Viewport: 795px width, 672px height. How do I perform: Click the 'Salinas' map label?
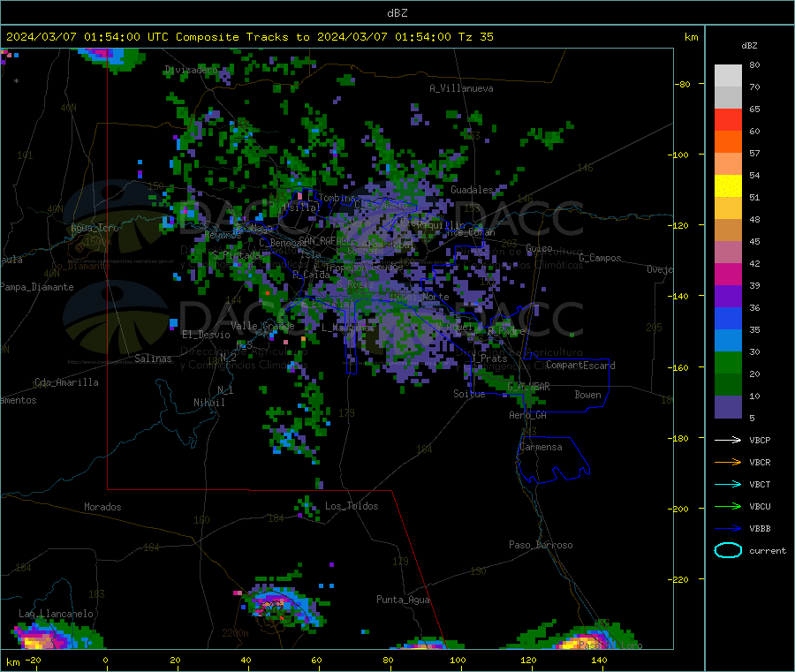[153, 359]
